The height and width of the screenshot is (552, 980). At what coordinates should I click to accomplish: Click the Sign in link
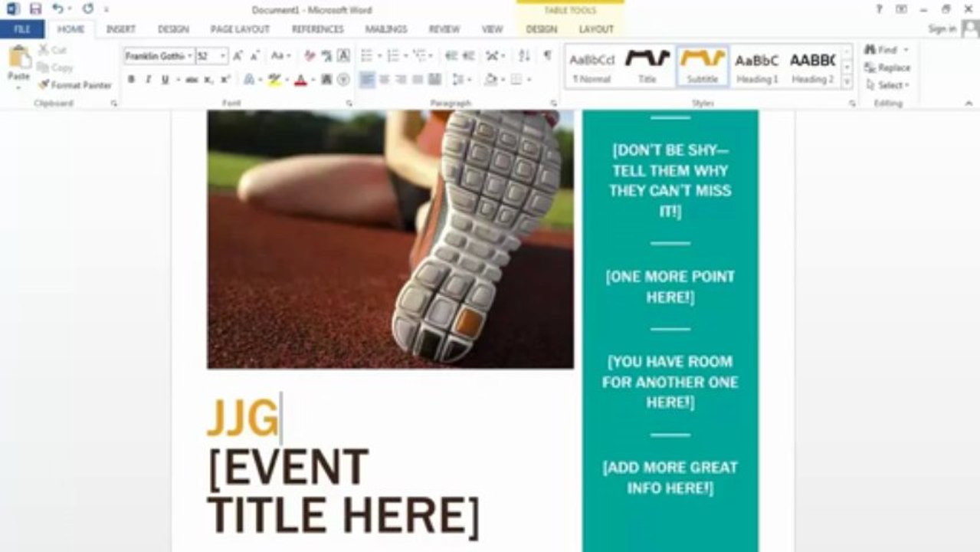942,29
